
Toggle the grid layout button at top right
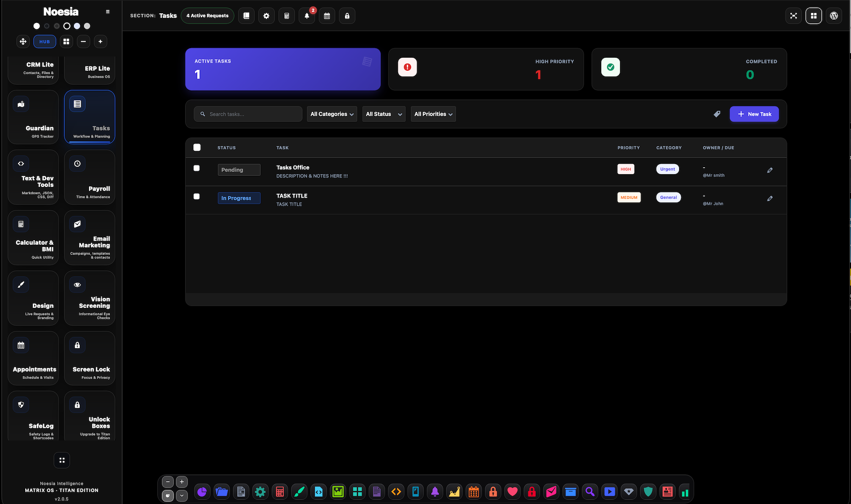pyautogui.click(x=814, y=16)
